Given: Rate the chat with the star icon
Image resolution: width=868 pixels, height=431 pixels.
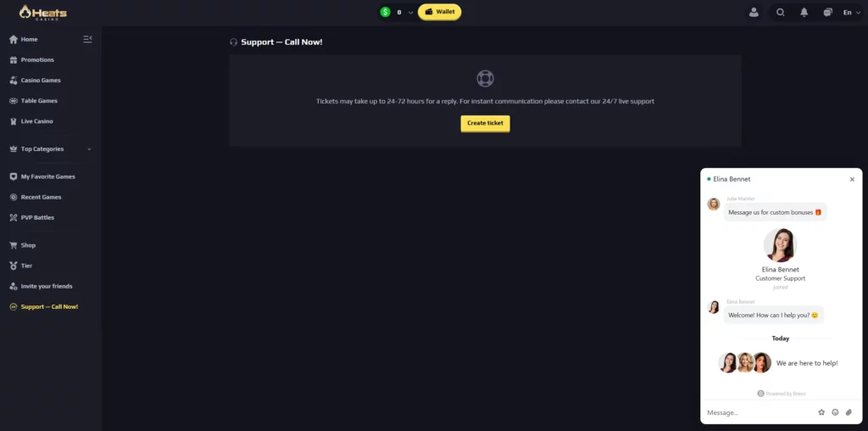Looking at the screenshot, I should pos(821,412).
